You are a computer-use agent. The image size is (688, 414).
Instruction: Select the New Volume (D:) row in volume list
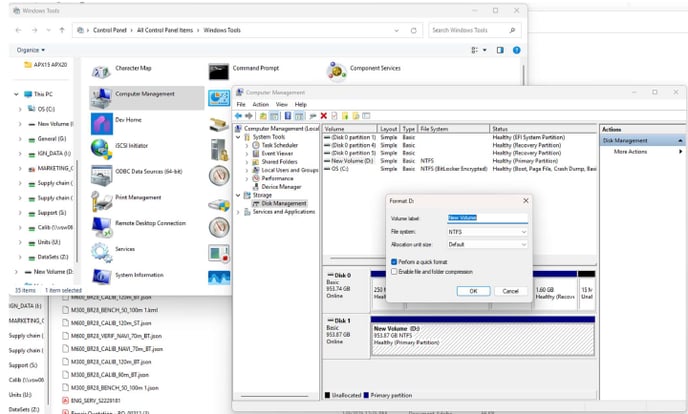pos(459,161)
